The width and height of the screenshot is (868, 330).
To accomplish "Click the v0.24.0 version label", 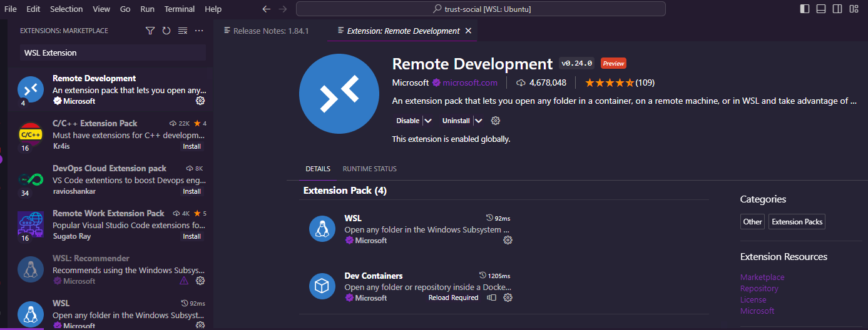I will click(x=576, y=63).
